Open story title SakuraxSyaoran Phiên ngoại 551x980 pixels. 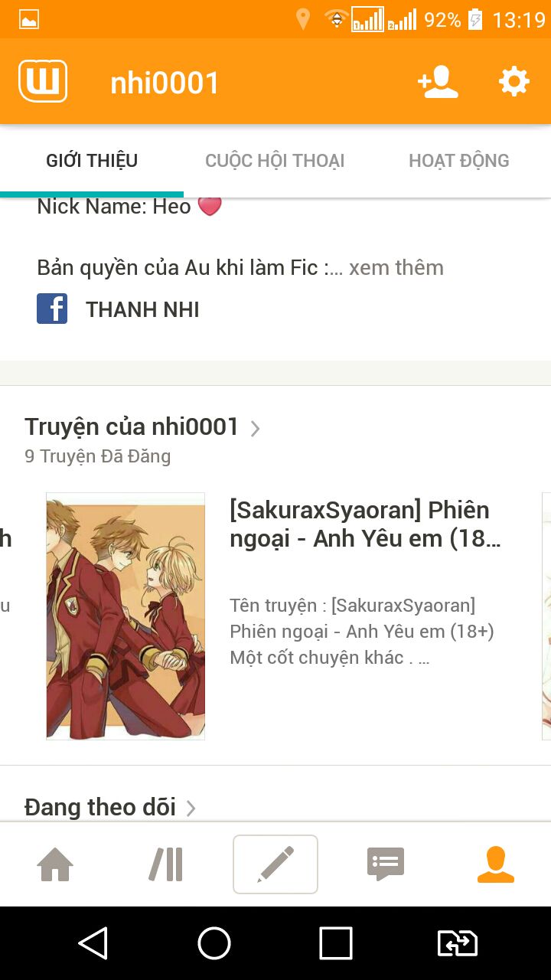coord(366,524)
